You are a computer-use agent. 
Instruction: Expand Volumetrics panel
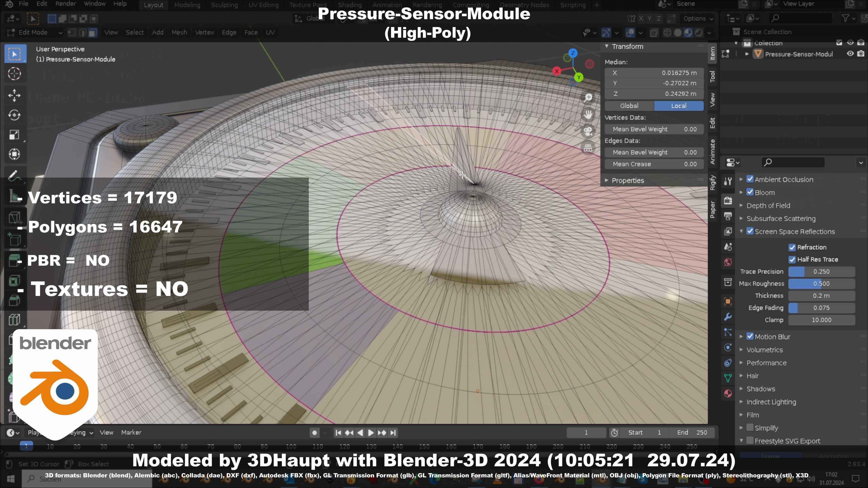point(764,350)
